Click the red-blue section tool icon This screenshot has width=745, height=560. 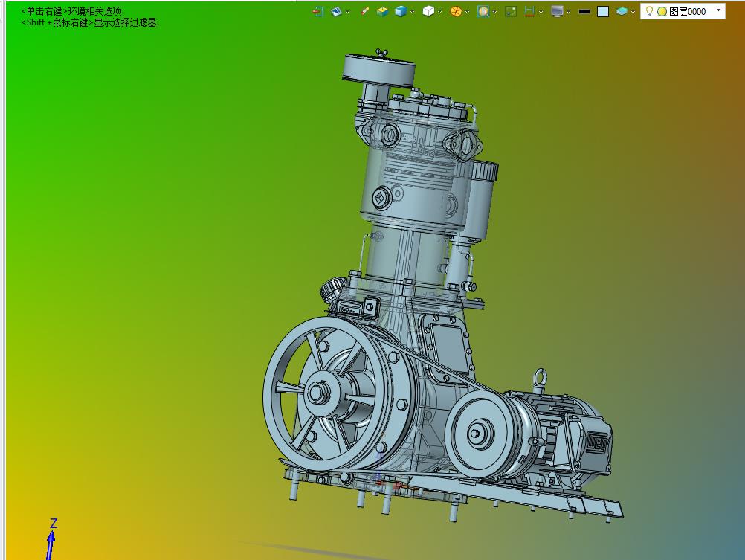click(529, 11)
